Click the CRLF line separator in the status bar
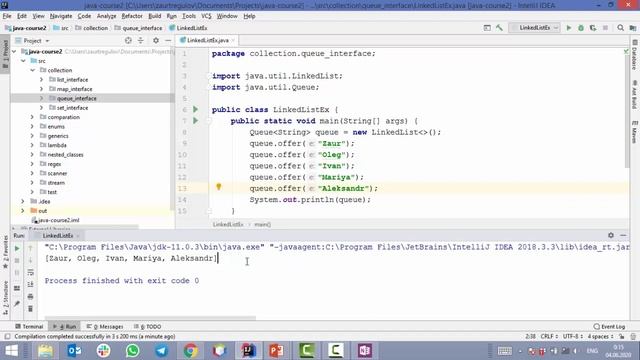 point(549,336)
